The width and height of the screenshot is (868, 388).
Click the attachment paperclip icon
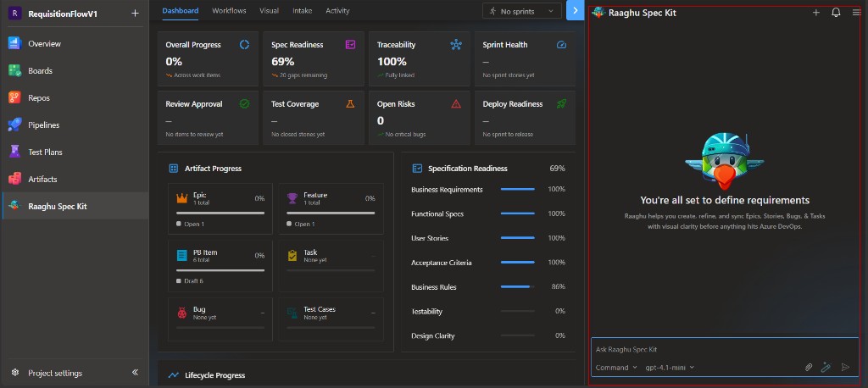(808, 368)
